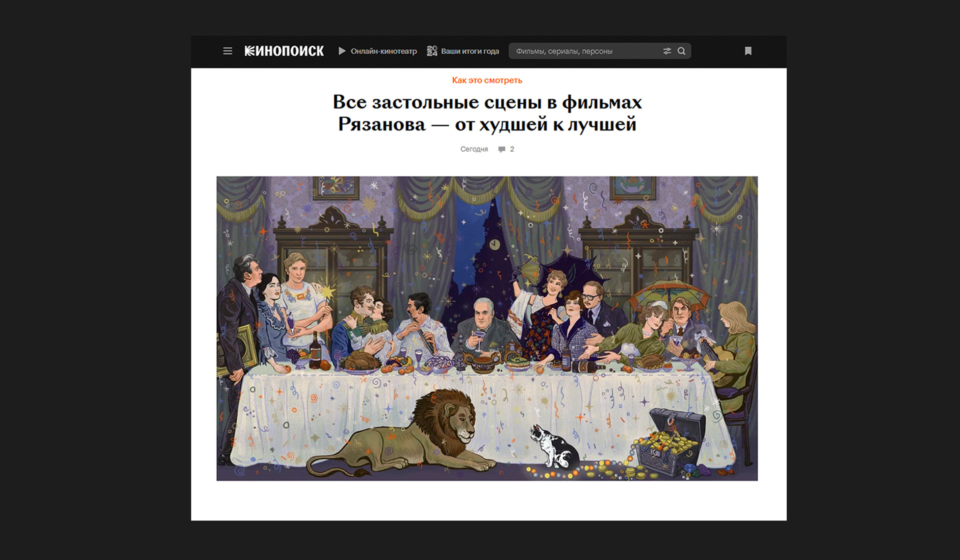Image resolution: width=960 pixels, height=560 pixels.
Task: Go to Кинопоиск home via logo
Action: (284, 51)
